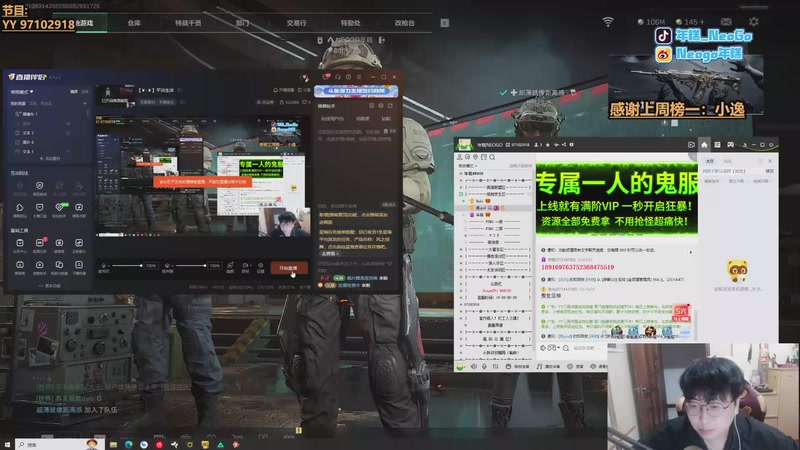Expand 更多功能 under the tools grid

[49, 286]
